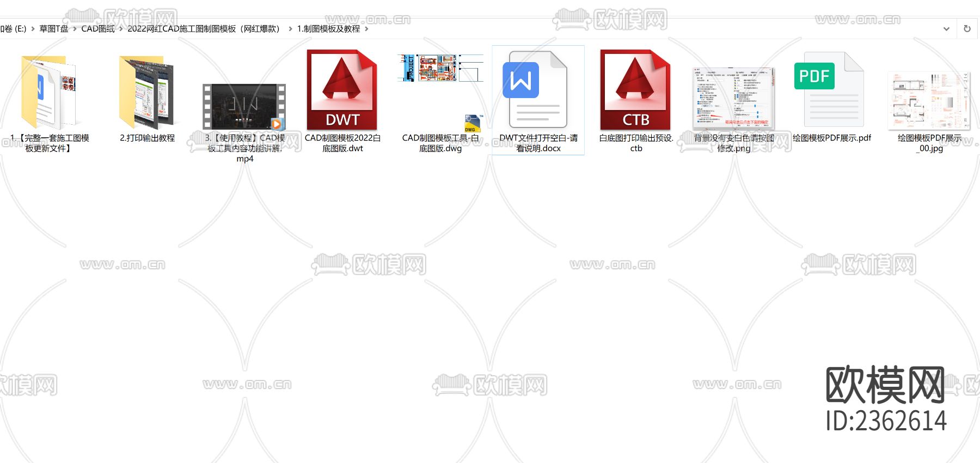Click file name 背景没有变白色请按图修改.png
Screen dimensions: 980x463
pos(734,143)
